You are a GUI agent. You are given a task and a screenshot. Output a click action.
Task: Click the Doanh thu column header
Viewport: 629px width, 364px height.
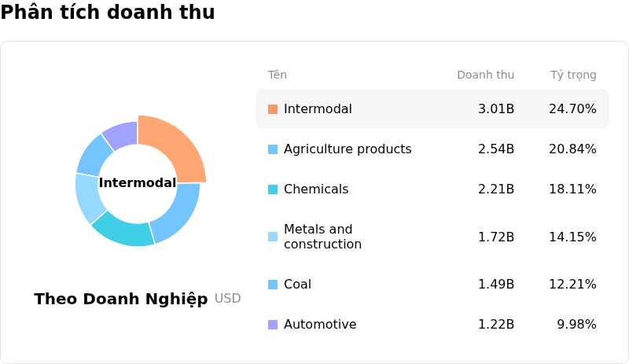tap(485, 75)
